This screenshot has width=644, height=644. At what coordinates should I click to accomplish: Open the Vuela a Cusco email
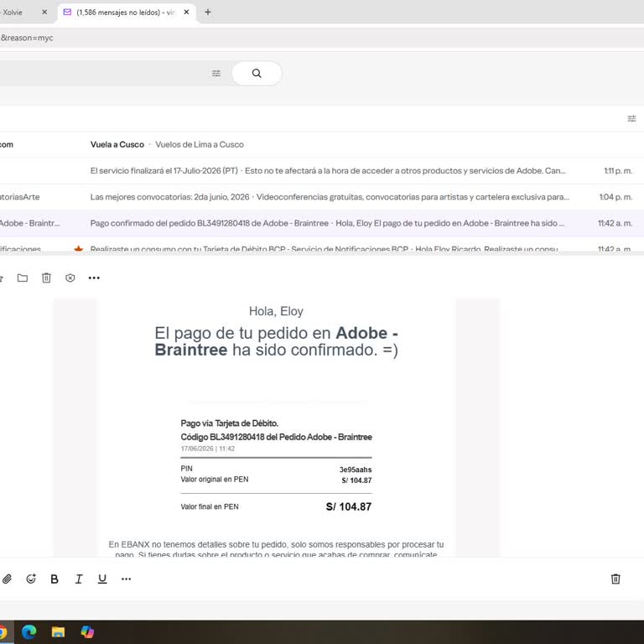pos(322,144)
